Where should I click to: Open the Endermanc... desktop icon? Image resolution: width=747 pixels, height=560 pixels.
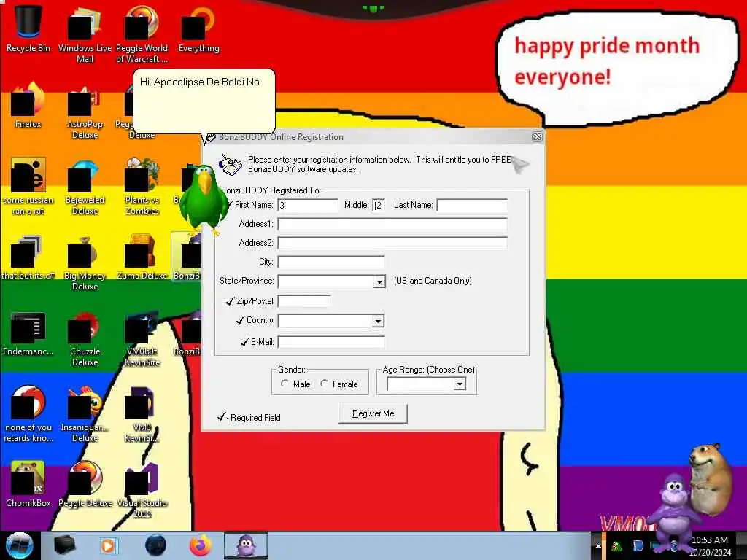coord(28,332)
